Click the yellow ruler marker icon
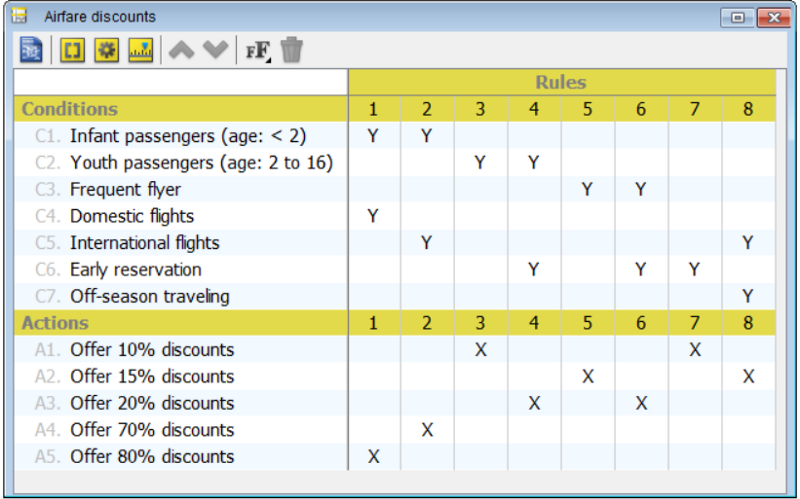The height and width of the screenshot is (499, 800). pyautogui.click(x=141, y=50)
